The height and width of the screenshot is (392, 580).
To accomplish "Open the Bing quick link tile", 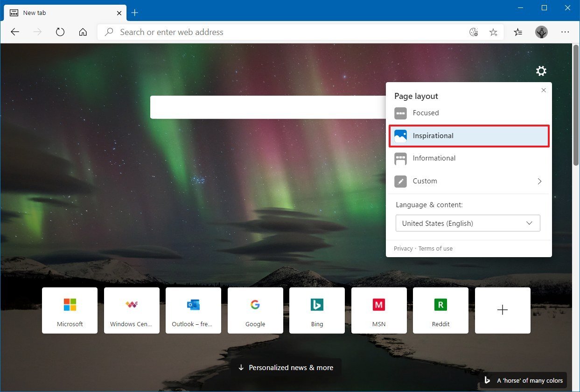I will (x=317, y=310).
